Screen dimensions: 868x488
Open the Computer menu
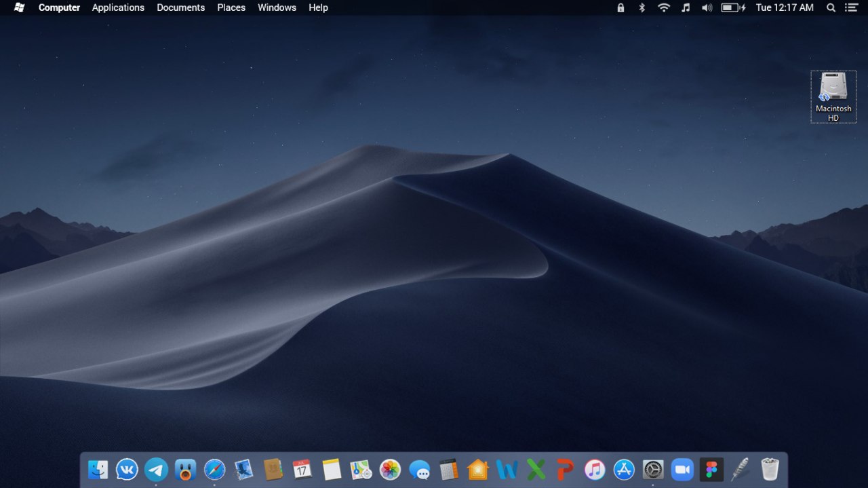click(59, 7)
